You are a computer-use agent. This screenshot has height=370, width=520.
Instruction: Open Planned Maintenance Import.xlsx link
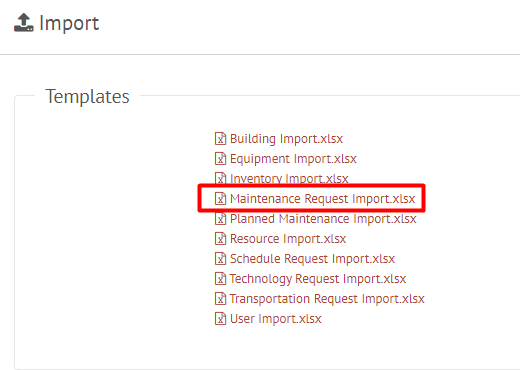pos(323,219)
